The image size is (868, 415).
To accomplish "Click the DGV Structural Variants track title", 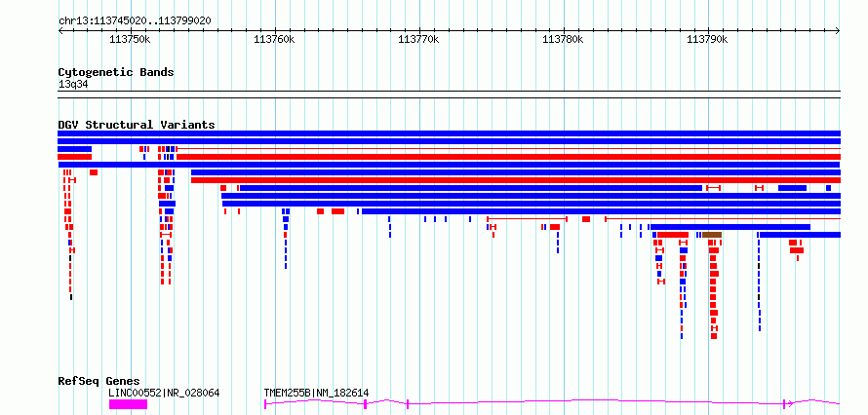I will coord(137,125).
